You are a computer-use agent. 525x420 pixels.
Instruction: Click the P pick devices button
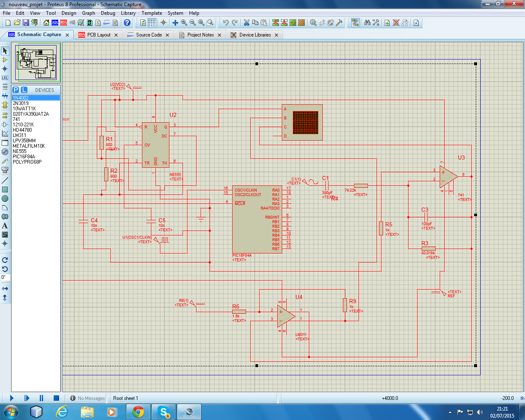(16, 90)
